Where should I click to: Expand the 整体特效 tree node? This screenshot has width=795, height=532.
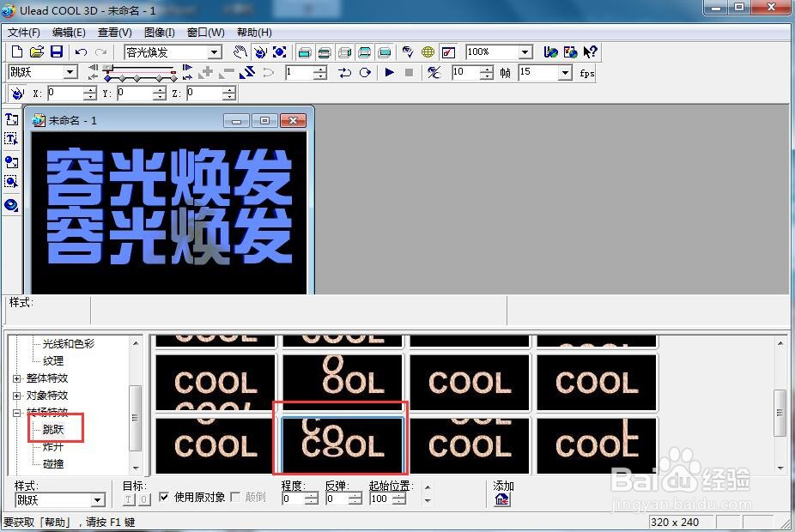point(16,378)
